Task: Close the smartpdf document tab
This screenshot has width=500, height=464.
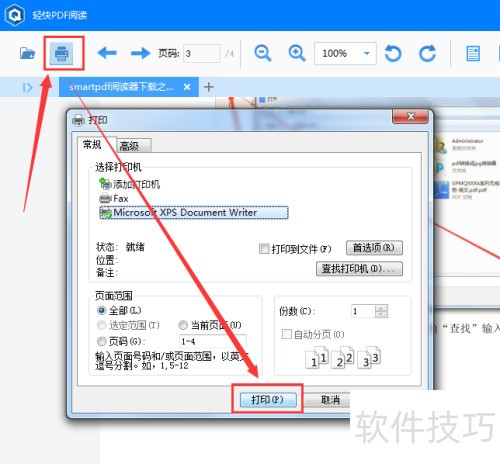Action: click(187, 87)
